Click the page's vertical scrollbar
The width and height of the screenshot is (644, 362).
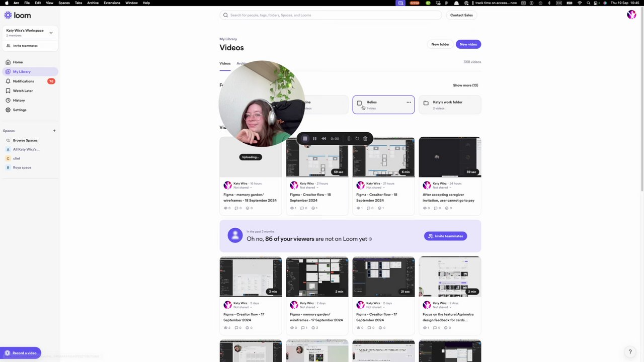642,101
